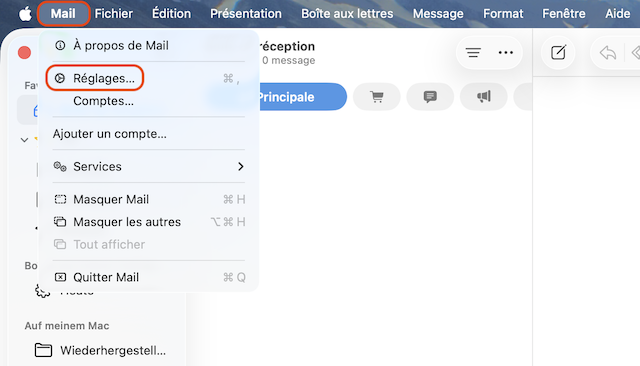
Task: Open the Présentation menu
Action: 246,13
